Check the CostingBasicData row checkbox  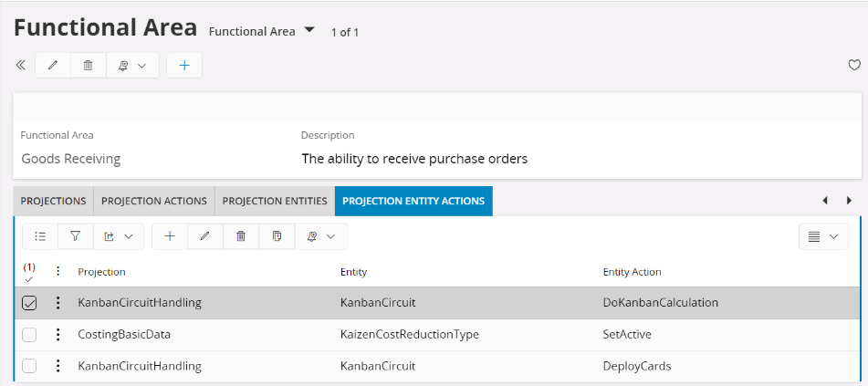29,335
